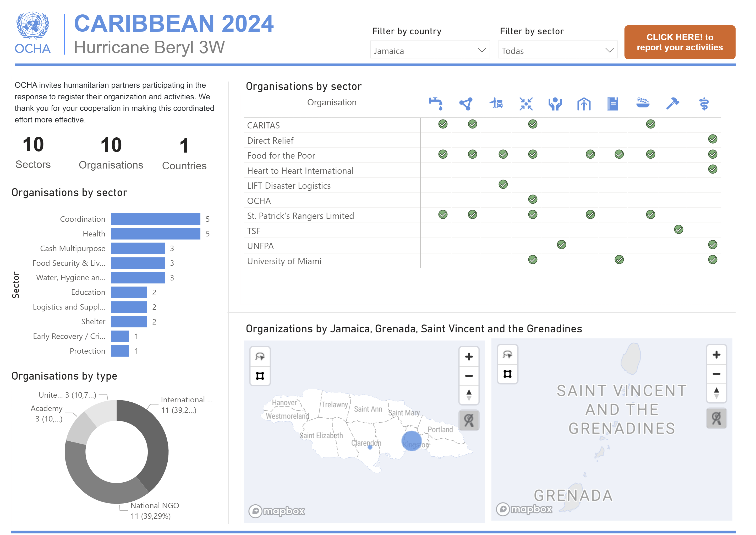Click the Early Recovery hammer icon
The height and width of the screenshot is (535, 756).
pyautogui.click(x=672, y=104)
